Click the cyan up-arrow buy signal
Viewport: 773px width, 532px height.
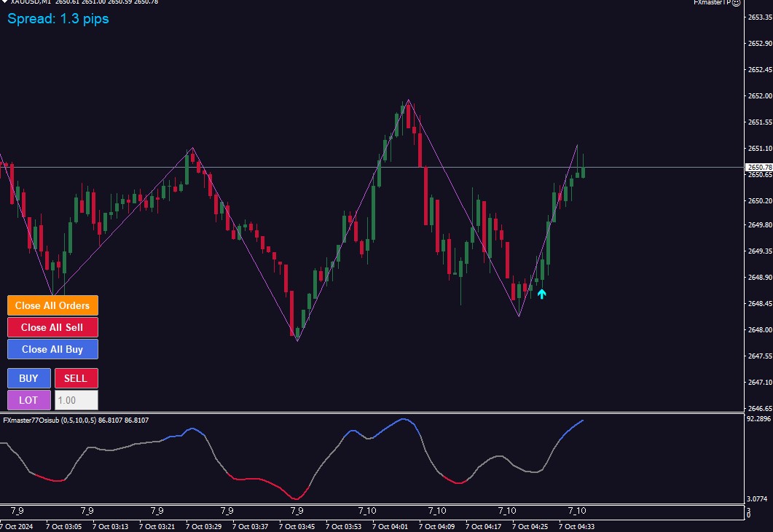(541, 294)
